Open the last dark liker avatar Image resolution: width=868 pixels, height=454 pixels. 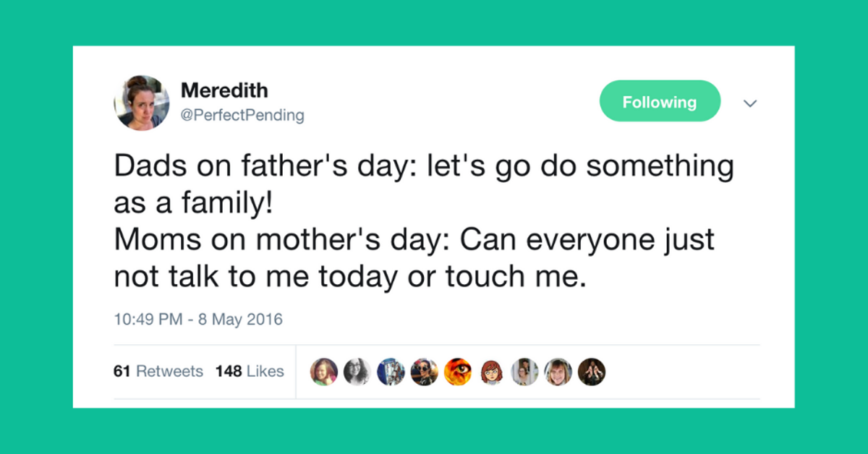click(x=592, y=372)
